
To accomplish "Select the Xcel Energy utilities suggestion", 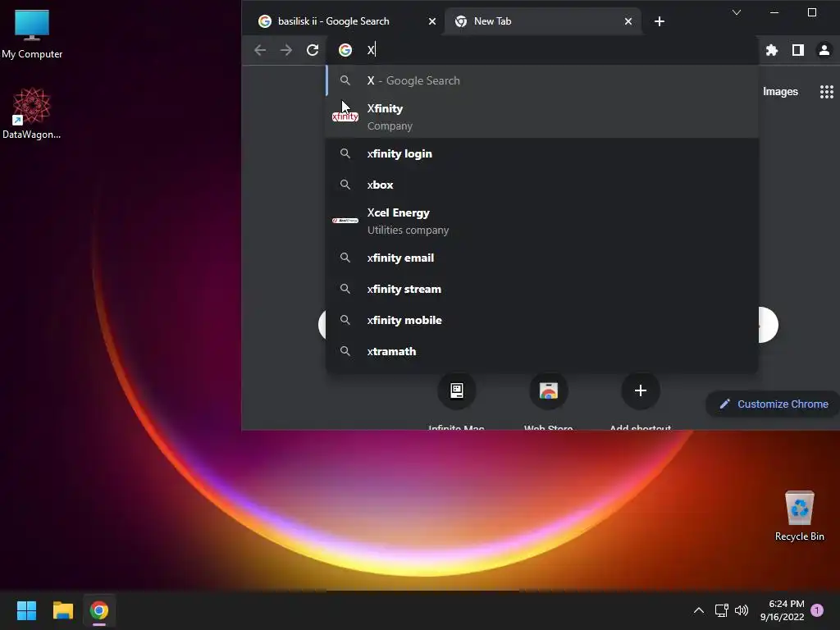I will (542, 221).
